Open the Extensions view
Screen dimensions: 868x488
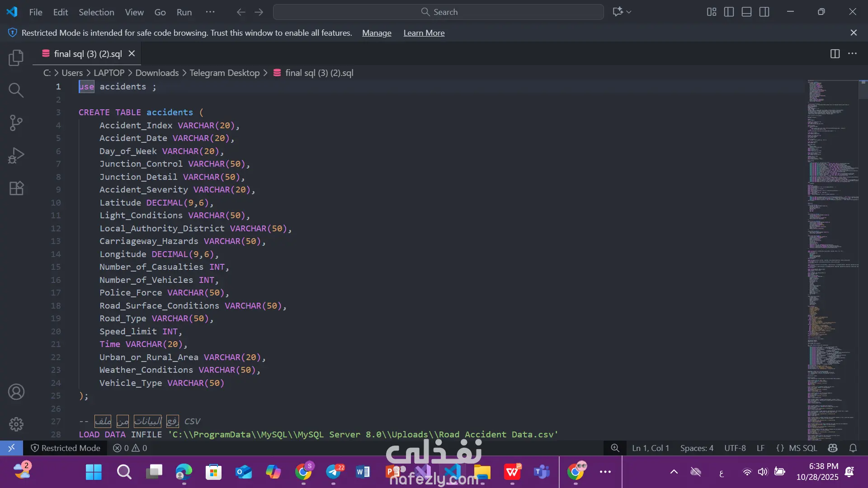[16, 188]
